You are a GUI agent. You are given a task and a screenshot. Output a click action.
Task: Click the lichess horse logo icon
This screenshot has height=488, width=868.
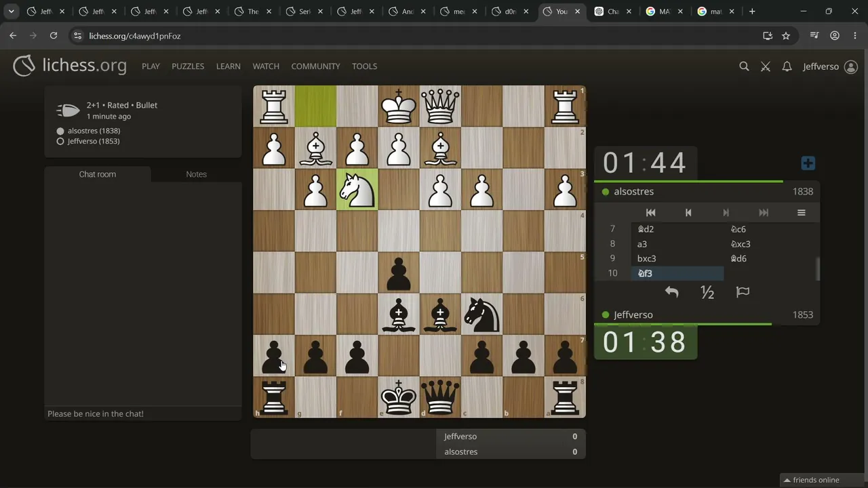click(24, 66)
